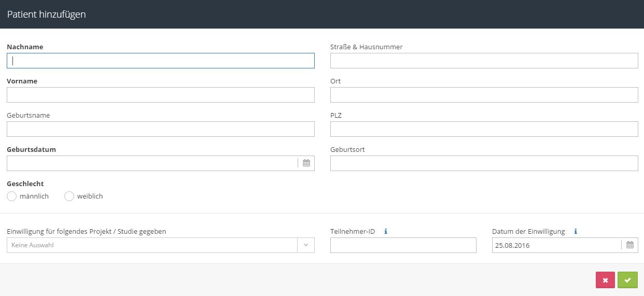Click into the Vorname field
The width and height of the screenshot is (644, 296).
click(x=161, y=95)
